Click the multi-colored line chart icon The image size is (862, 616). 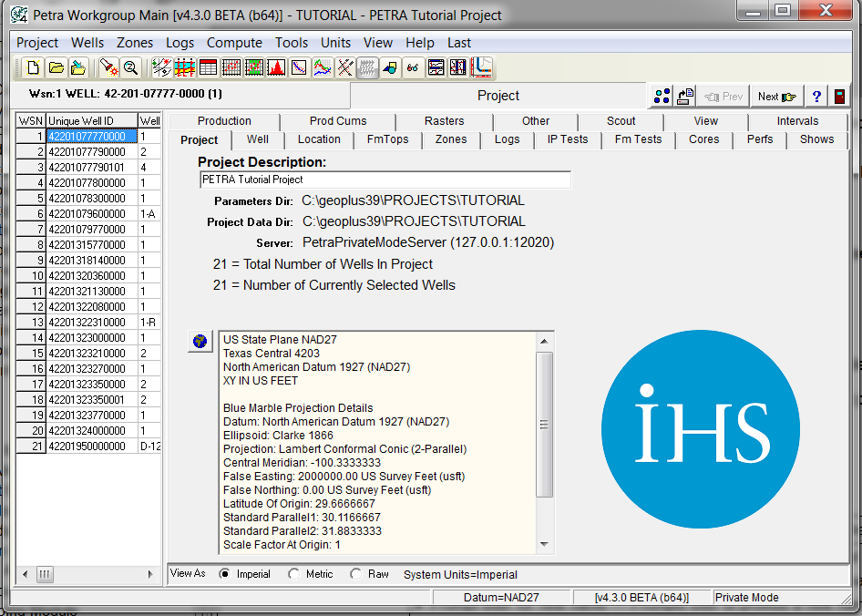coord(323,68)
